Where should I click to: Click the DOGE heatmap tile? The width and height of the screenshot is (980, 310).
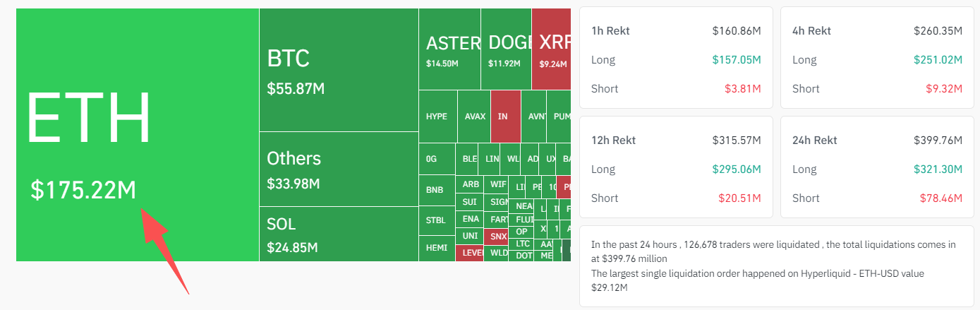point(507,49)
